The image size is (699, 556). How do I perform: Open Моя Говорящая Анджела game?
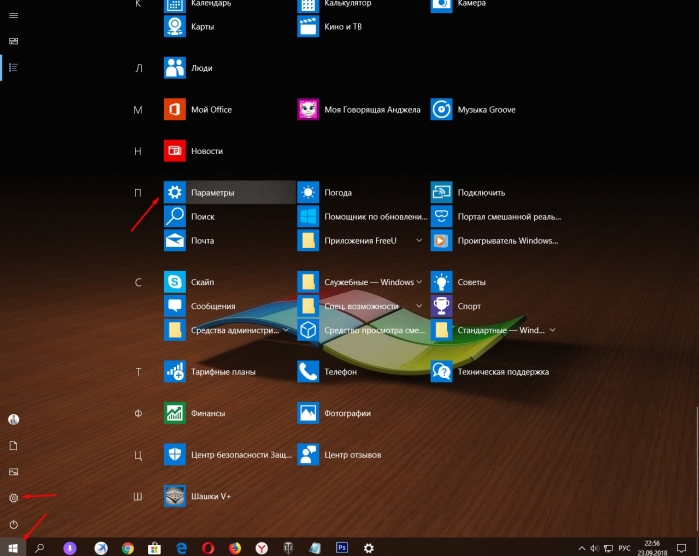pyautogui.click(x=359, y=110)
